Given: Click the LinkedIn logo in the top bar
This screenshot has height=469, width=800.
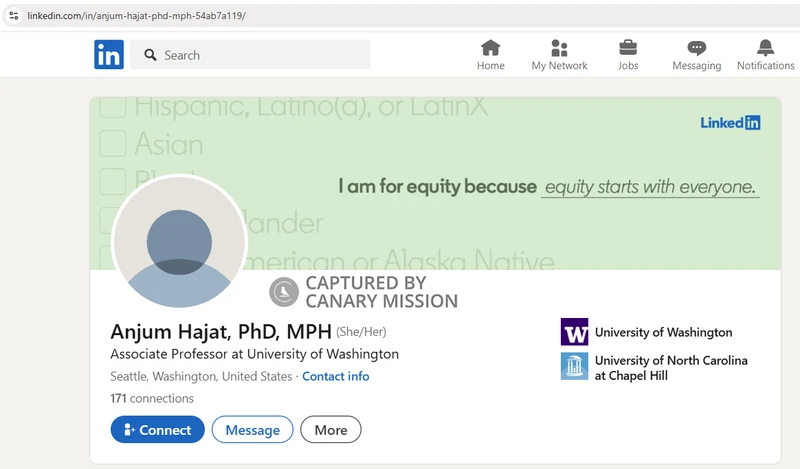Looking at the screenshot, I should click(109, 55).
